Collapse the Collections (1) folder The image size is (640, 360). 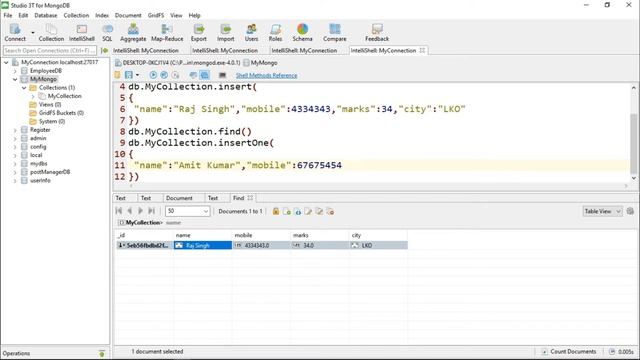pyautogui.click(x=24, y=88)
